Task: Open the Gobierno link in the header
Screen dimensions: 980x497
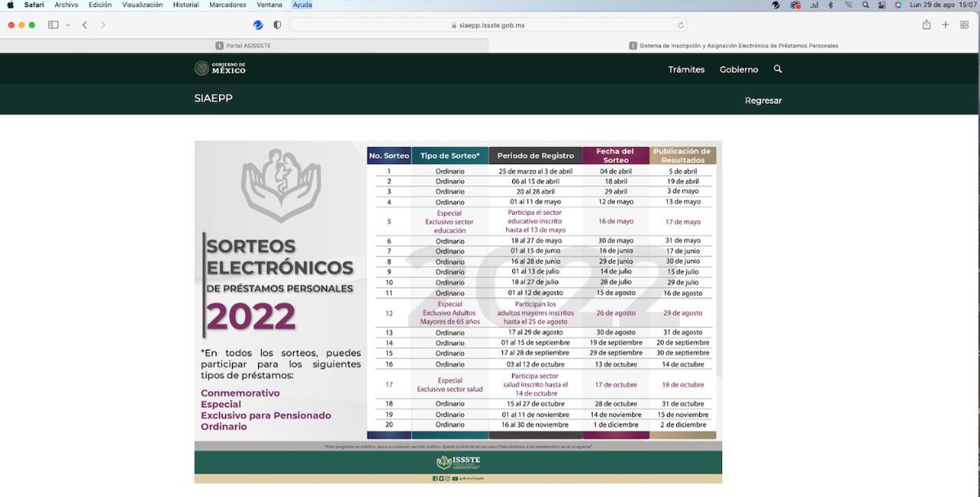Action: (739, 69)
